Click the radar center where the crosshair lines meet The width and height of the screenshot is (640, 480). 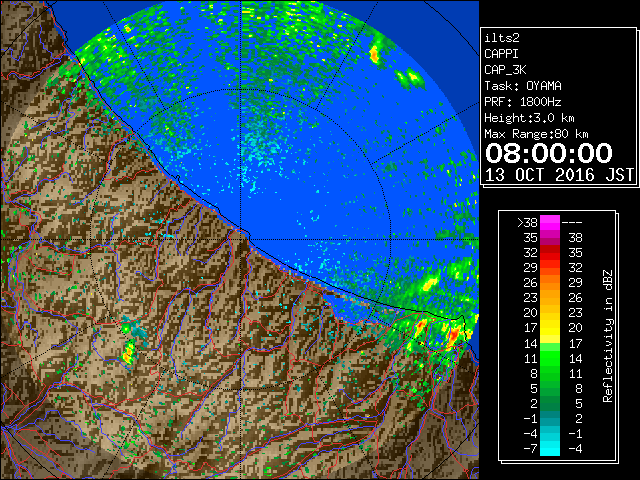(x=241, y=239)
